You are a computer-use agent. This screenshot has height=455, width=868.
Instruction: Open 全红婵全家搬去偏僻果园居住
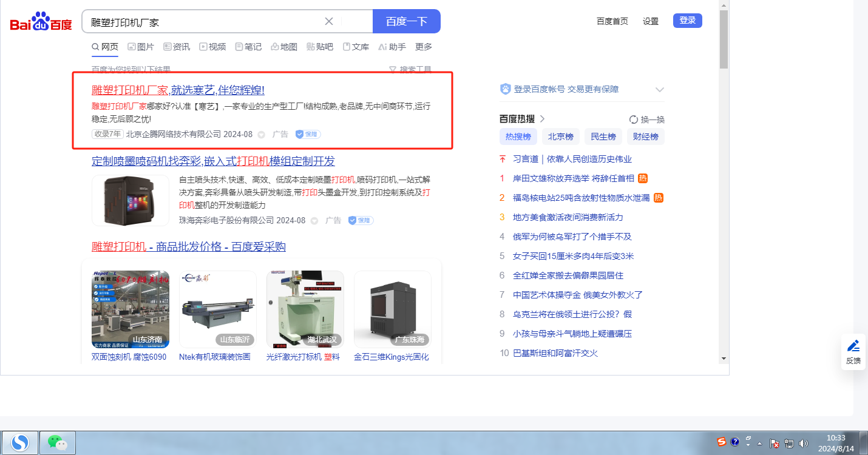coord(568,275)
